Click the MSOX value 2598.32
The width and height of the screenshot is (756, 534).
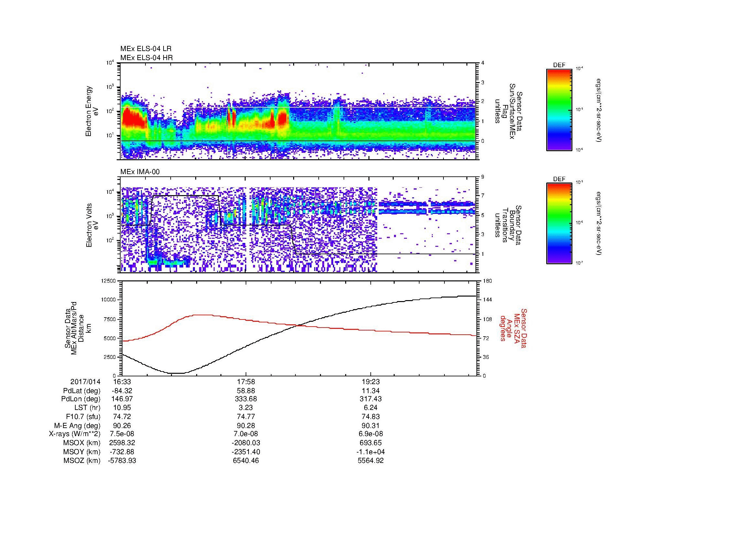click(122, 443)
